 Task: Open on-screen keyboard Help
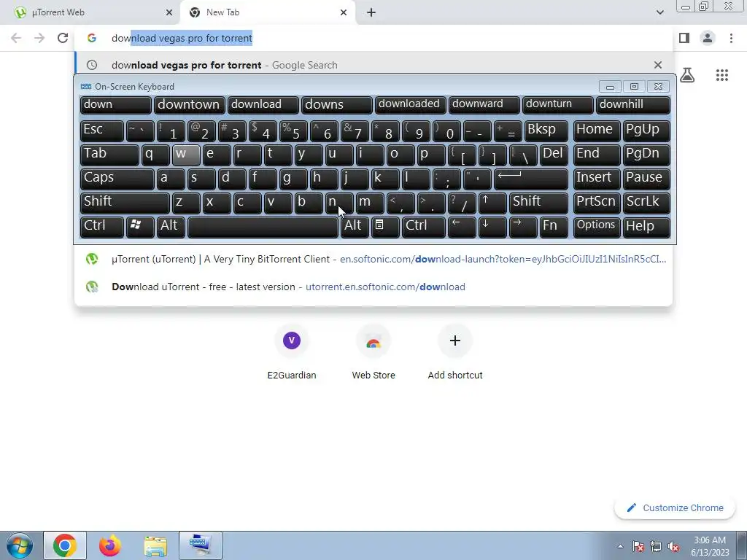pyautogui.click(x=646, y=227)
